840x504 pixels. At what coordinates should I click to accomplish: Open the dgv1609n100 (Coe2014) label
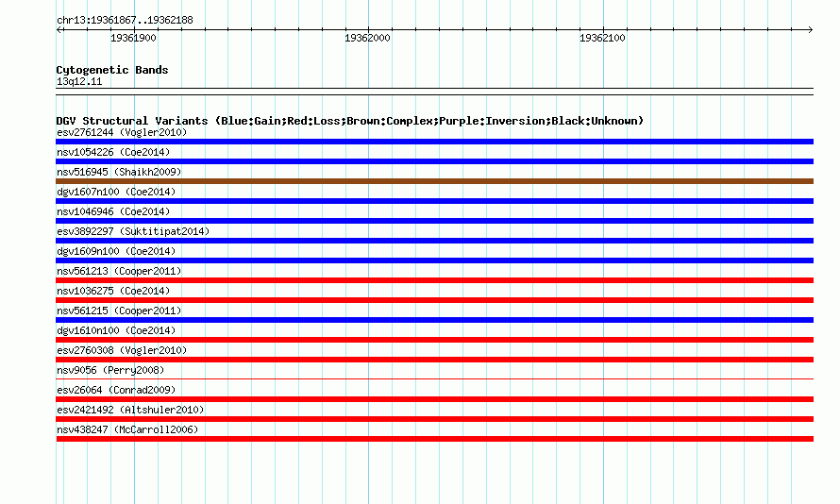click(x=116, y=251)
